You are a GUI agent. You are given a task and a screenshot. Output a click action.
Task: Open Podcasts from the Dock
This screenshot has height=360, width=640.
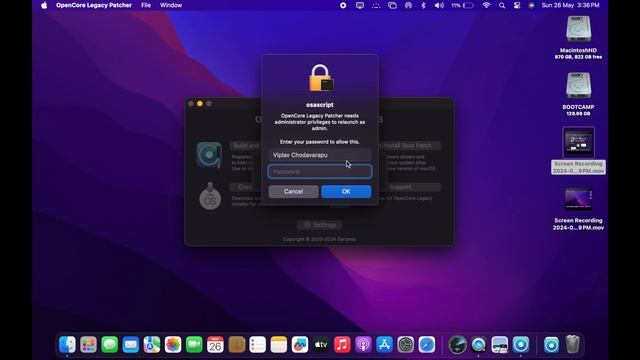click(363, 344)
